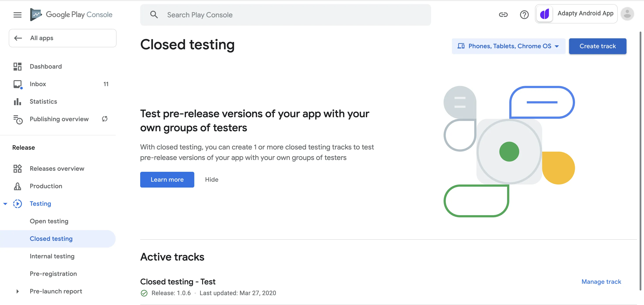Screen dimensions: 644x305
Task: Click the Dashboard grid icon
Action: click(x=17, y=67)
